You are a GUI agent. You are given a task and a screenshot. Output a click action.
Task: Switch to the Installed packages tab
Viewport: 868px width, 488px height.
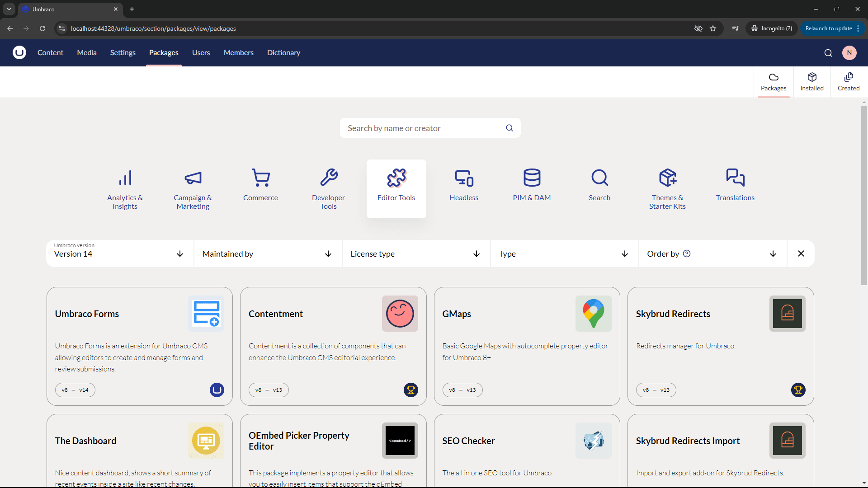tap(812, 82)
